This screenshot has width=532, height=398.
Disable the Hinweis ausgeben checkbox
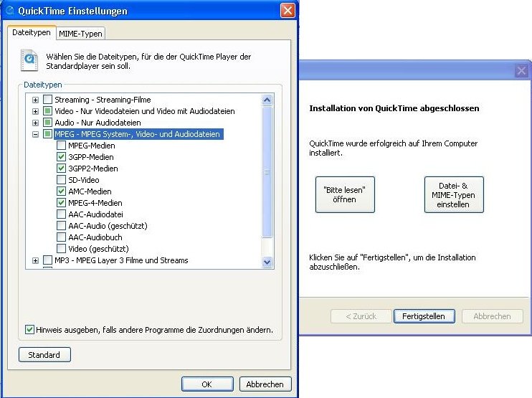[x=29, y=329]
